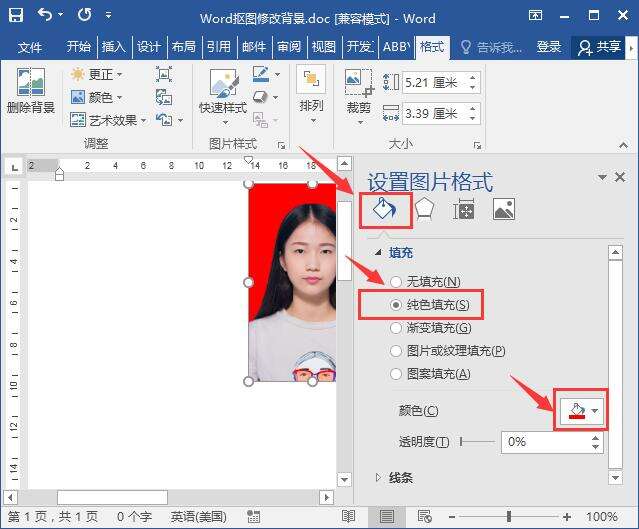Click the Change Picture icon
Image resolution: width=639 pixels, height=529 pixels.
(x=164, y=97)
